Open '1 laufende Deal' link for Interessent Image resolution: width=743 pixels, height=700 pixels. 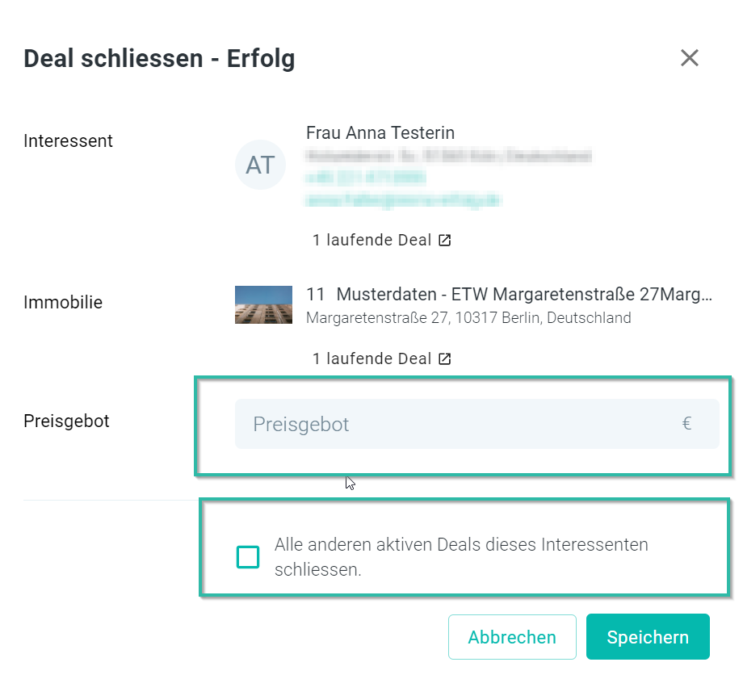click(x=372, y=240)
